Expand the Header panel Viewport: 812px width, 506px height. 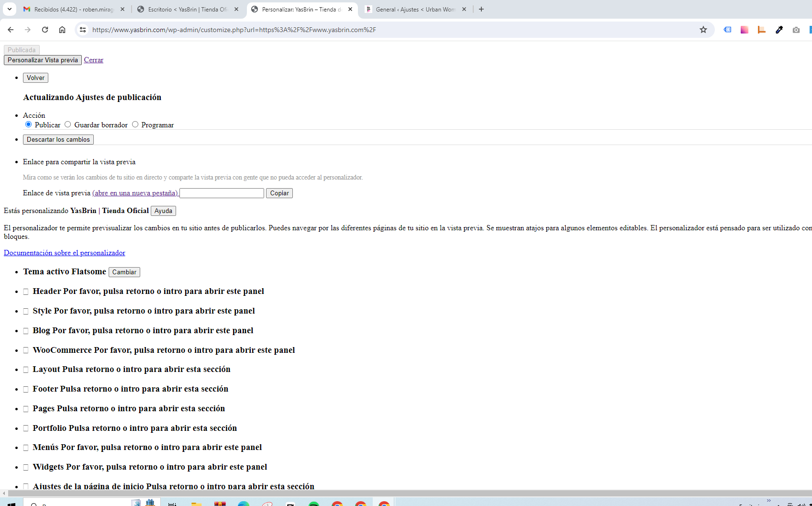click(148, 291)
